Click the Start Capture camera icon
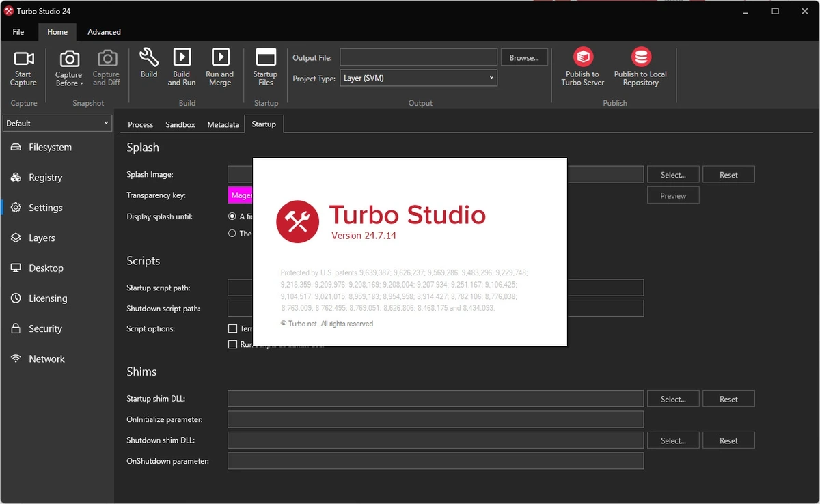820x504 pixels. (x=23, y=58)
